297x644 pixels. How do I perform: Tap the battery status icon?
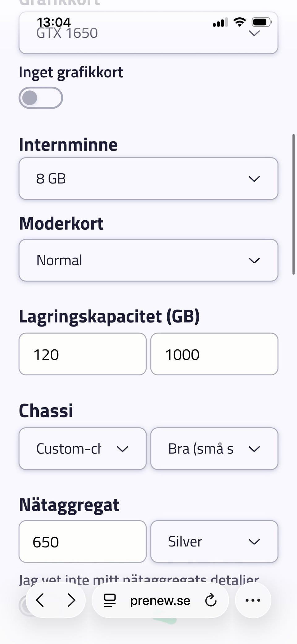point(261,22)
